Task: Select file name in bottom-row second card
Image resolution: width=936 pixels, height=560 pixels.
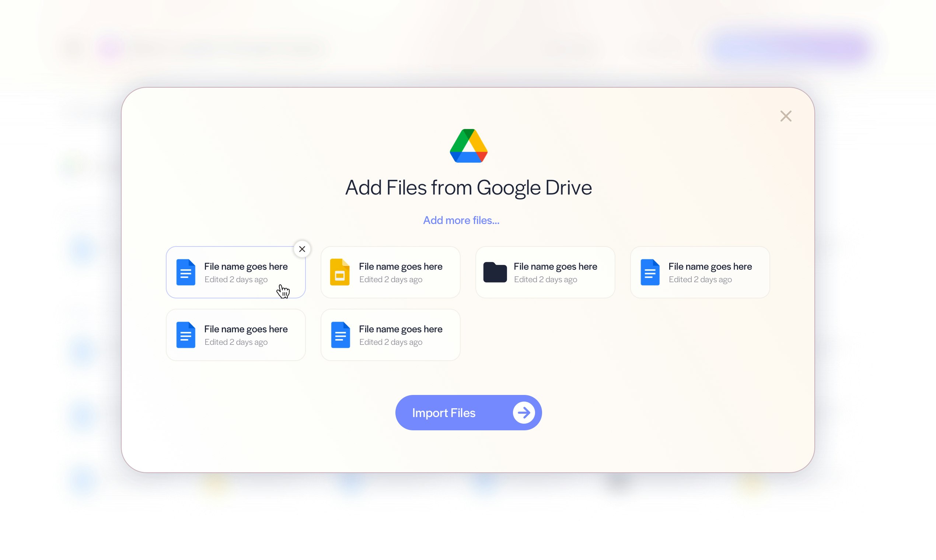Action: click(401, 329)
